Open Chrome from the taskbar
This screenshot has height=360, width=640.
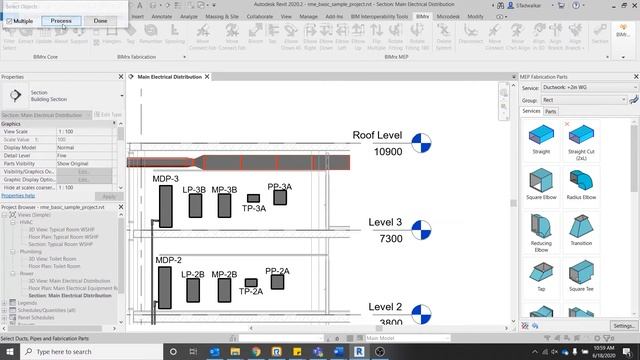click(x=256, y=351)
